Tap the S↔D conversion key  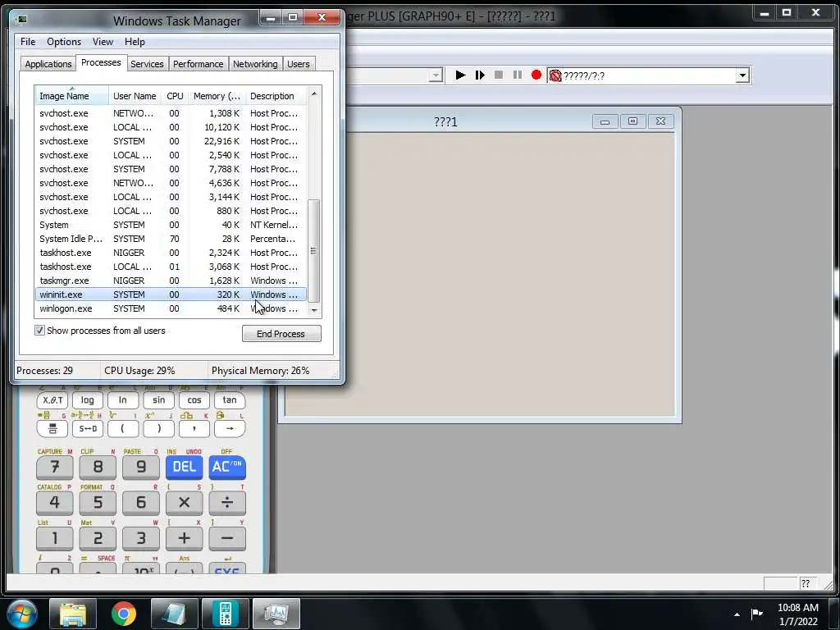click(x=87, y=428)
